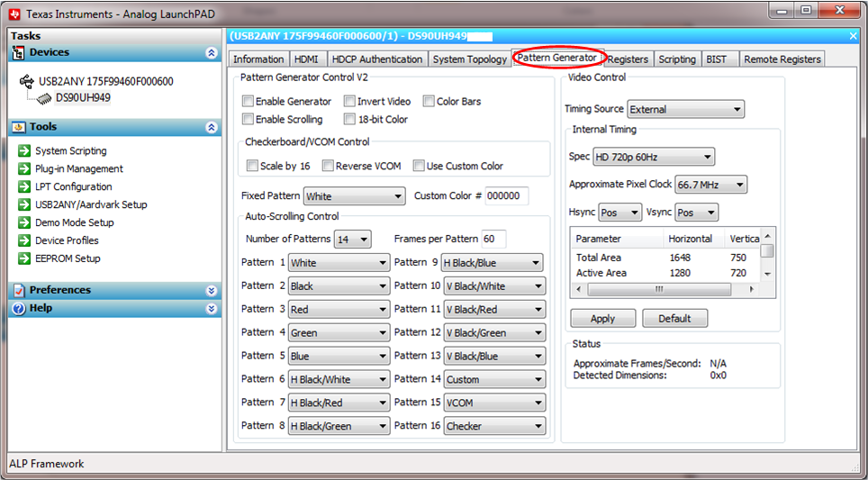
Task: Click the EEPROM Setup arrow icon
Action: point(24,258)
